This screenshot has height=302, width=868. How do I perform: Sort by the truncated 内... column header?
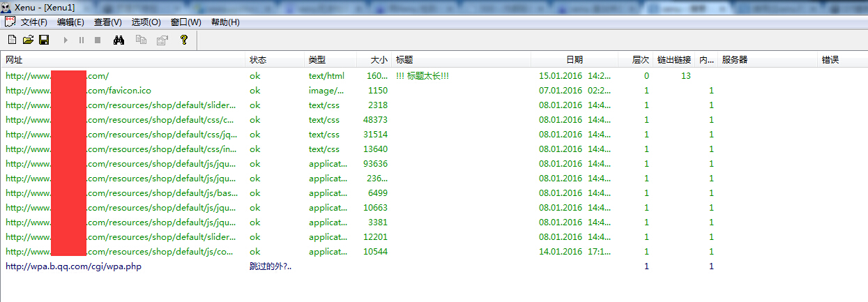[x=707, y=60]
